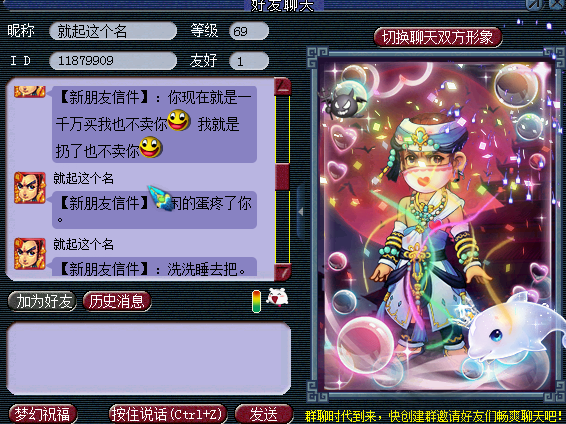Focus the message input text area
This screenshot has width=566, height=424.
click(x=148, y=359)
